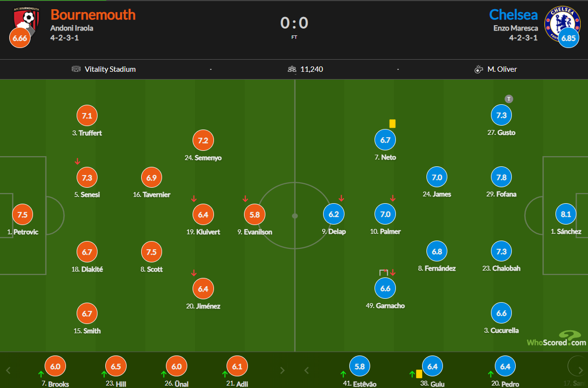Viewport: 588px width, 388px height.
Task: Show previous Chelsea substitutes with the left chevron
Action: (x=306, y=371)
